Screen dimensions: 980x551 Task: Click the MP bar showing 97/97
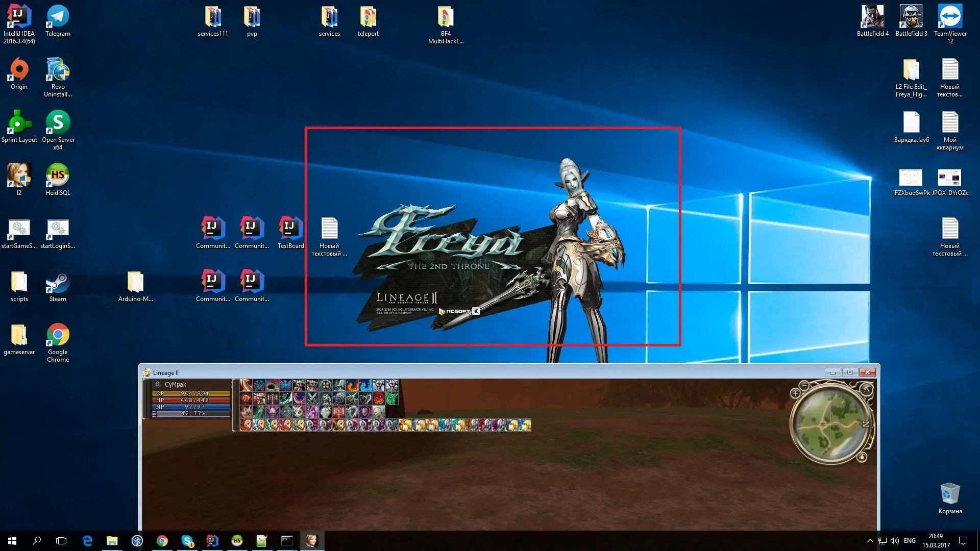[x=191, y=407]
